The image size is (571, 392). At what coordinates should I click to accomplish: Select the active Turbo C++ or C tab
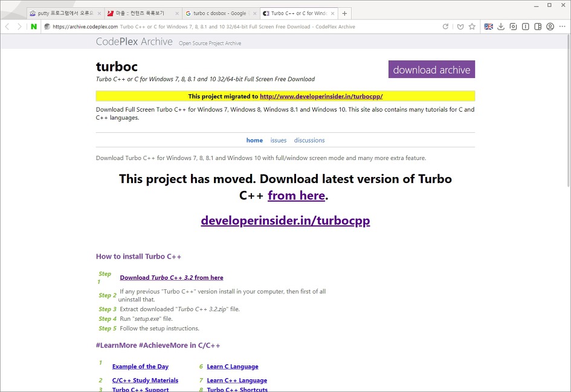click(x=298, y=13)
